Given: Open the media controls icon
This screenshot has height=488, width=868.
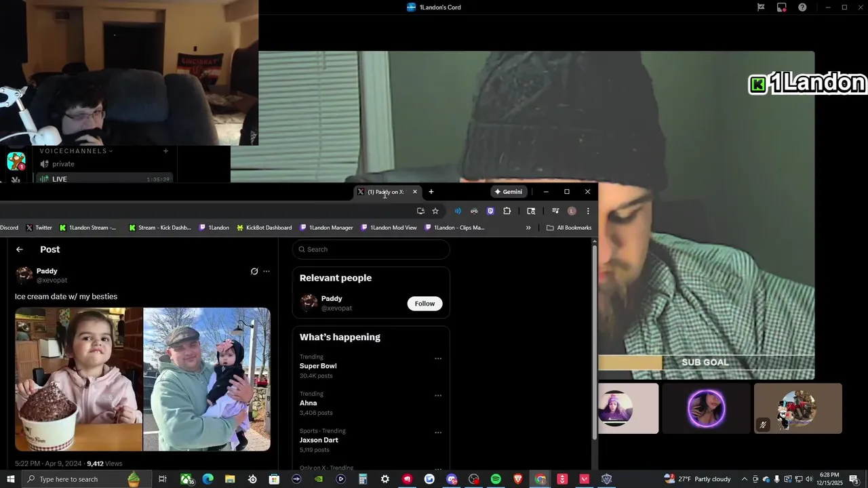Looking at the screenshot, I should [x=555, y=211].
